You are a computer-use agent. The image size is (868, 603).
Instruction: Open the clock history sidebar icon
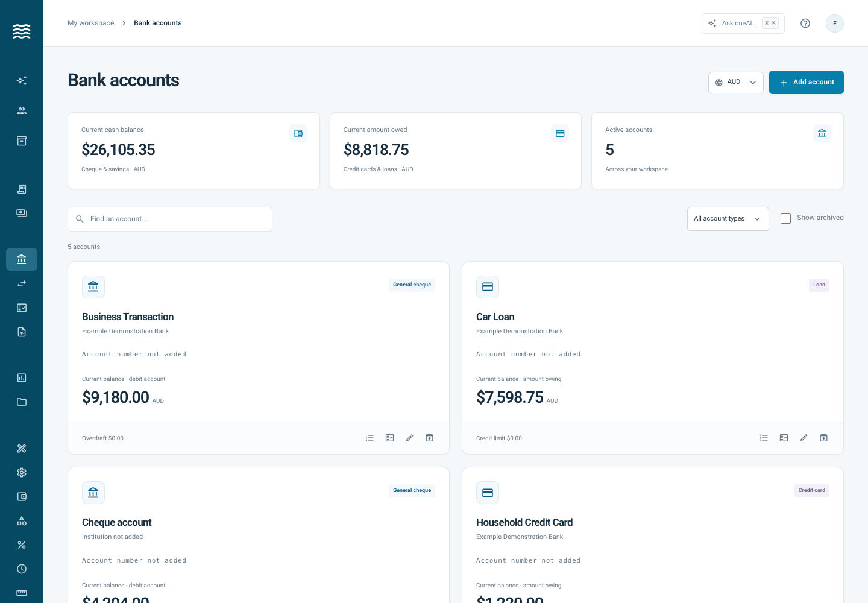click(22, 569)
